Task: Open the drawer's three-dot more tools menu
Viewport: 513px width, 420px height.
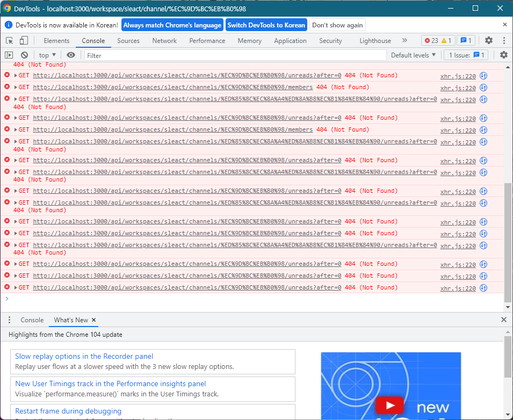Action: 10,320
